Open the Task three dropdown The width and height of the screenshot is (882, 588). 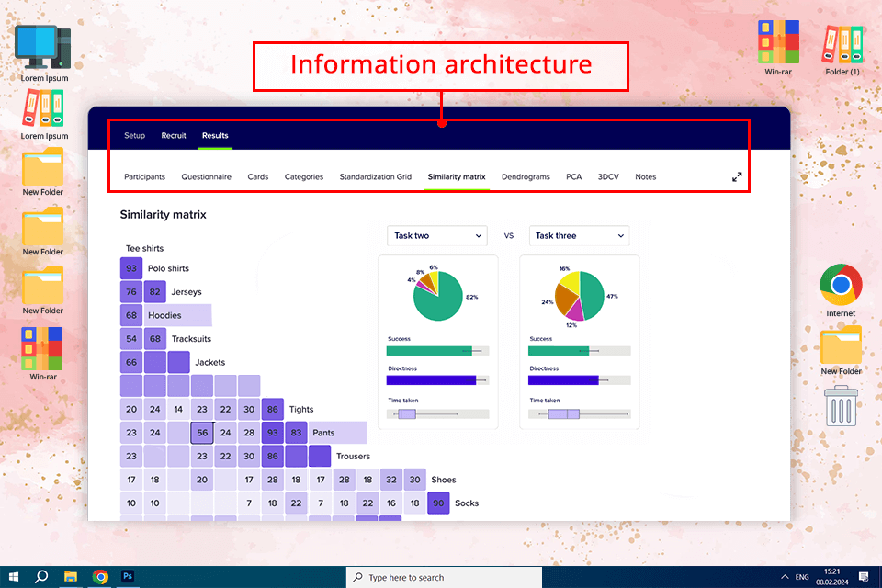click(580, 236)
